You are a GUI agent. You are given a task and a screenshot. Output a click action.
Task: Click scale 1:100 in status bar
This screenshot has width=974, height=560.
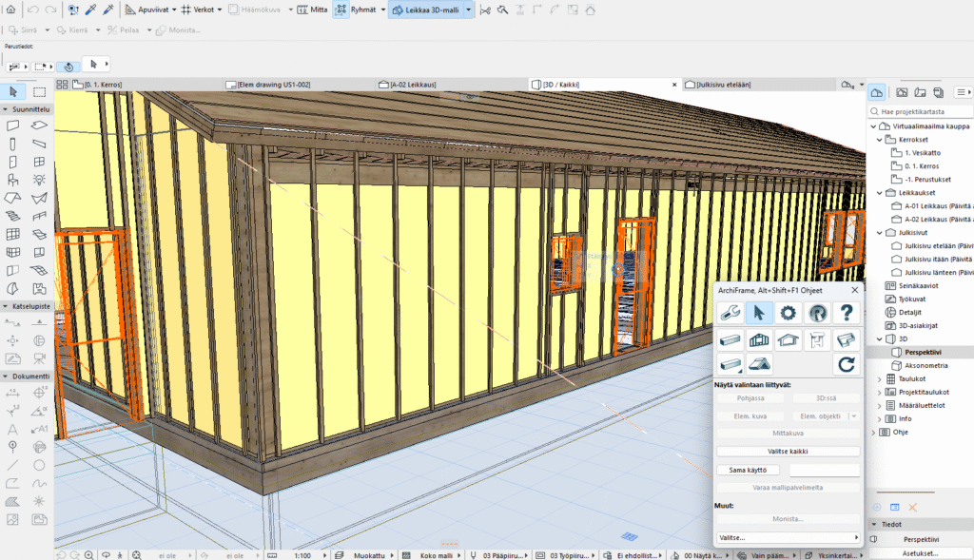point(302,555)
